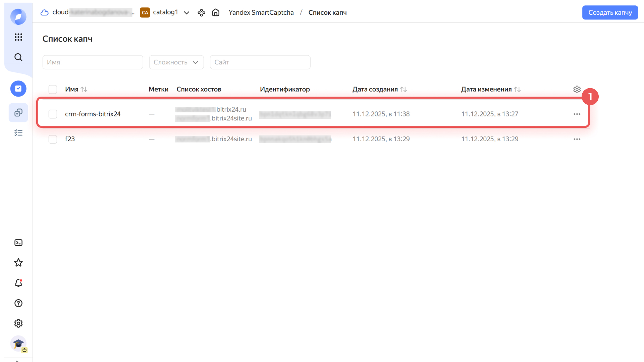
Task: Open the help question mark icon
Action: tap(18, 303)
